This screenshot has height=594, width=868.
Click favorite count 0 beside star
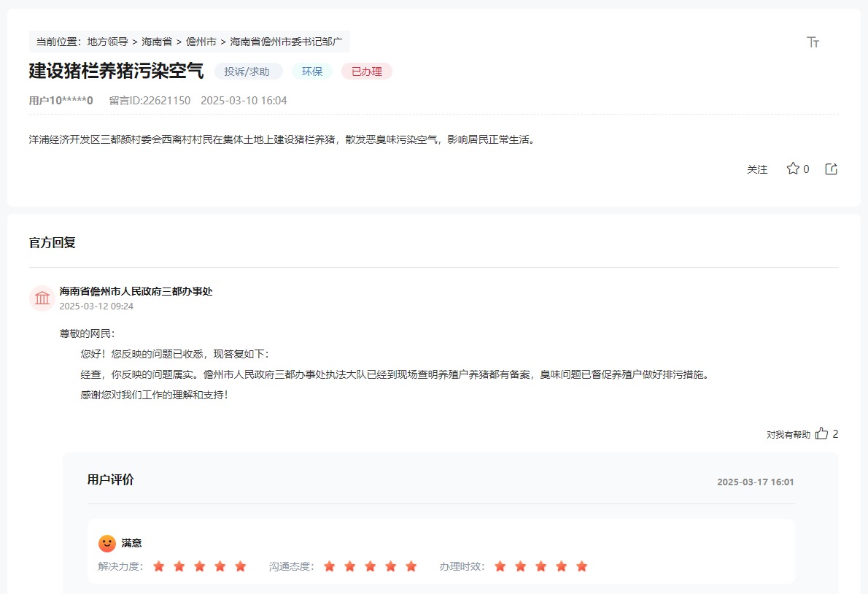(806, 169)
